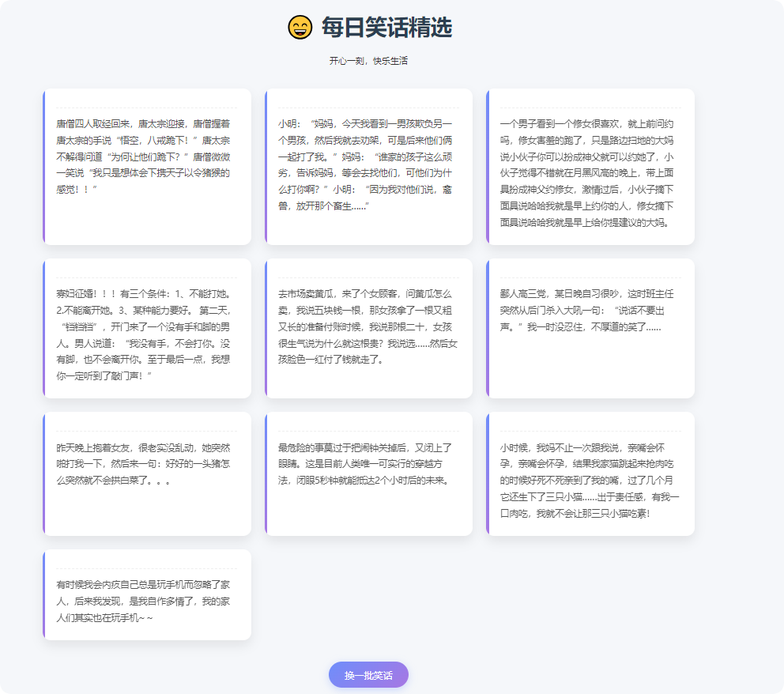Viewport: 784px width, 694px height.
Task: Select the joke starting 小明：妈妈，今天我看到
Action: point(368,167)
